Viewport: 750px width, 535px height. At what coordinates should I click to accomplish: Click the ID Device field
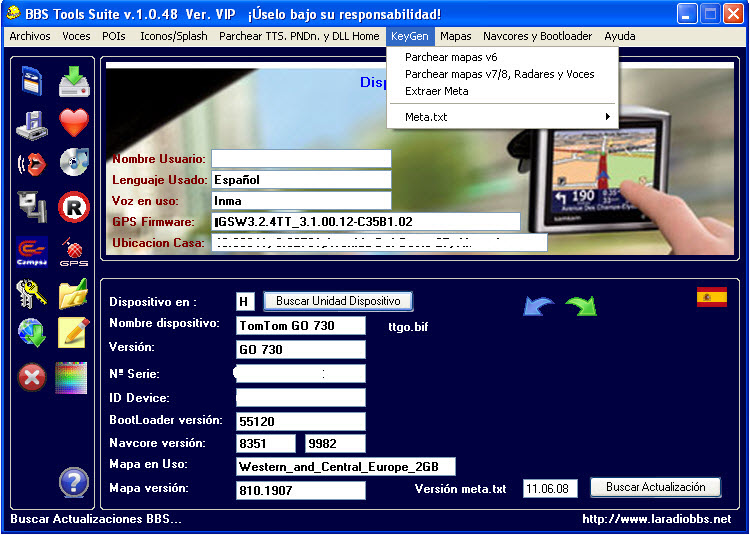pyautogui.click(x=301, y=397)
